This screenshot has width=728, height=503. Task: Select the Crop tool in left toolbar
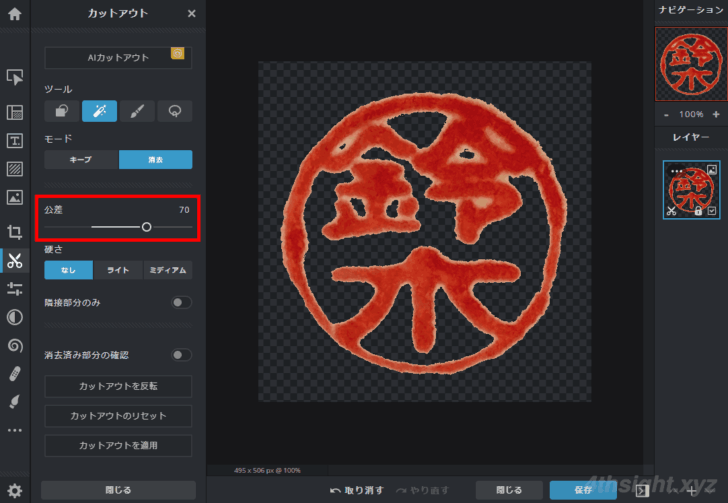coord(14,232)
